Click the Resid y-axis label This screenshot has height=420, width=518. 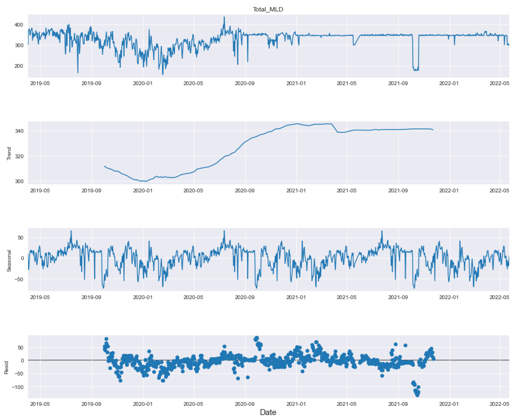point(7,367)
